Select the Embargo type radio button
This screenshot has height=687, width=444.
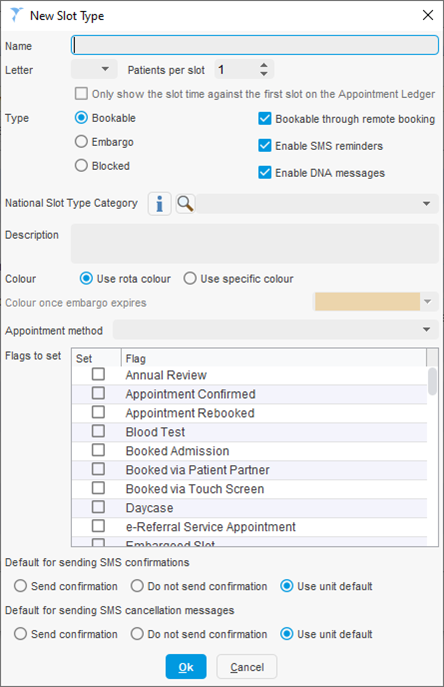coord(81,142)
